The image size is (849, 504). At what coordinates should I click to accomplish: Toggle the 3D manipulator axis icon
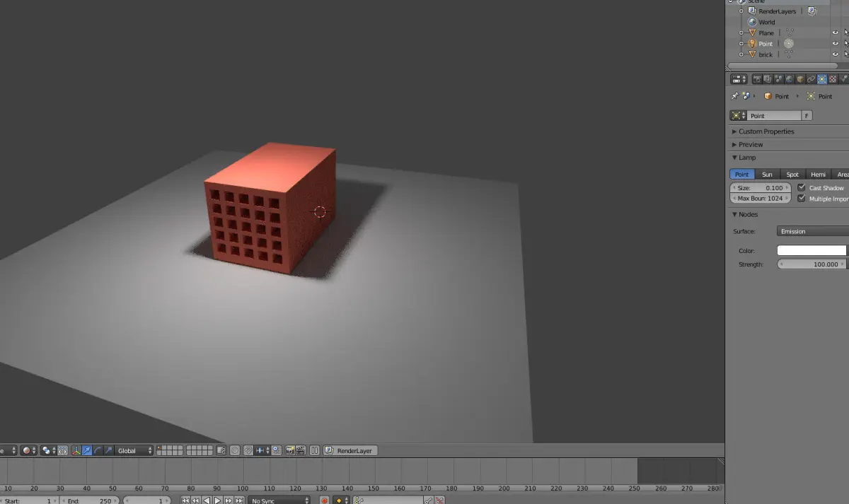[x=76, y=450]
